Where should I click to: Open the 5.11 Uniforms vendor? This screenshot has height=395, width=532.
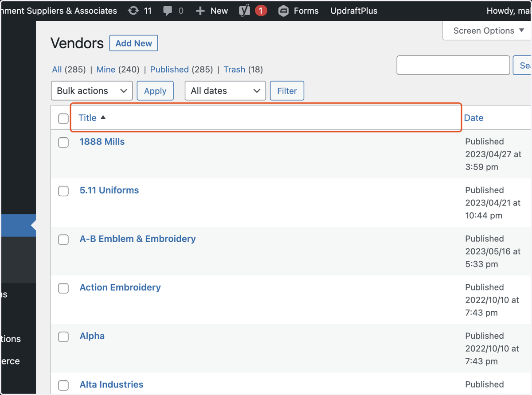click(109, 190)
